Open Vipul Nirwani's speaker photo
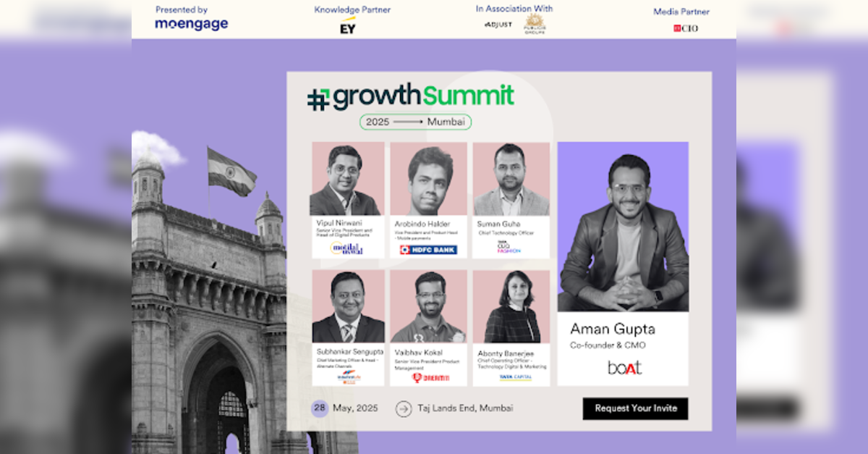 coord(347,179)
